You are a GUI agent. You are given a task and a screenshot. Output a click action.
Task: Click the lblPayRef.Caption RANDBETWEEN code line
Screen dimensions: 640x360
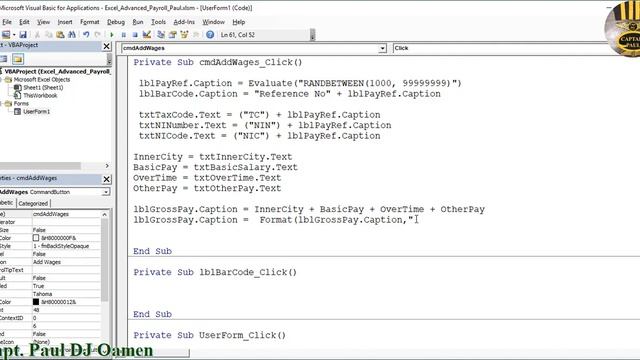click(x=300, y=83)
